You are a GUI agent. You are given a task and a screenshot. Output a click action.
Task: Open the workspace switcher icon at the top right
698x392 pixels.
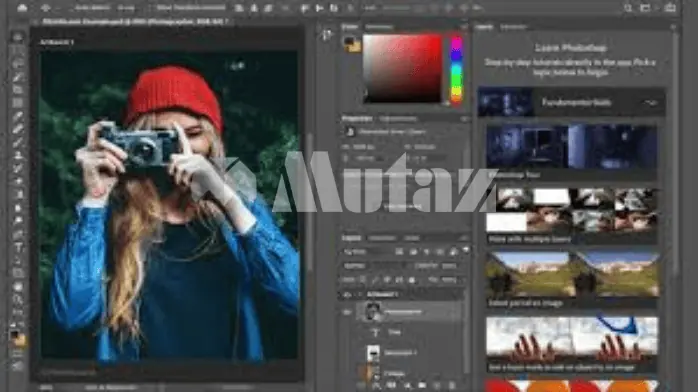pos(645,8)
